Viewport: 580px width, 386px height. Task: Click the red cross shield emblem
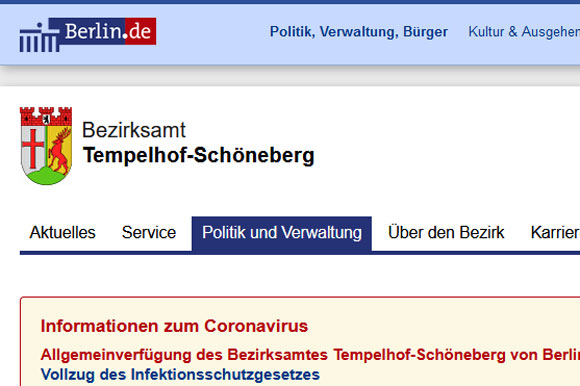(x=33, y=149)
